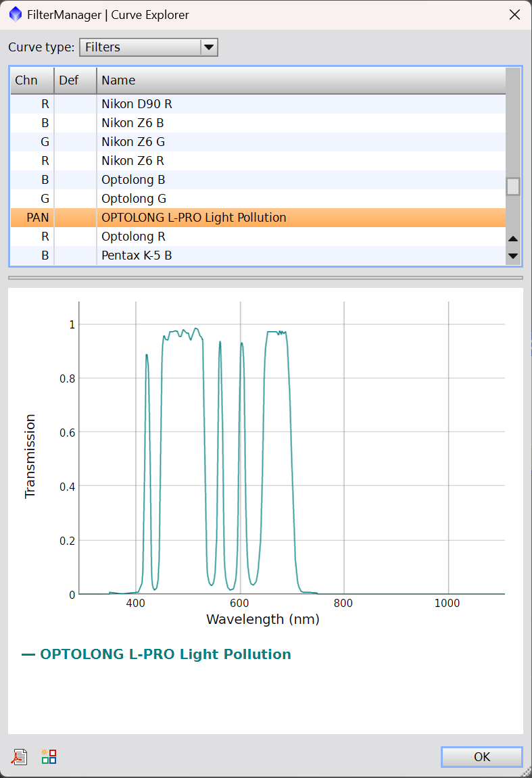Click the list scroll down arrow

click(513, 256)
